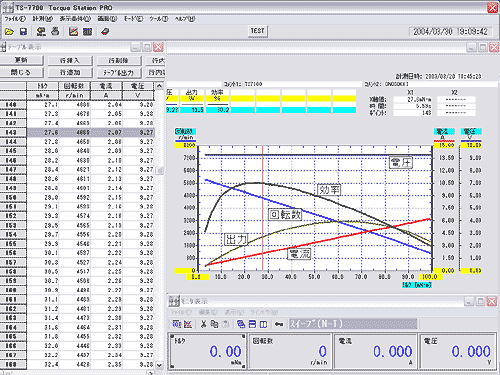Click the table vertical scrollbar thumb

[x=160, y=171]
